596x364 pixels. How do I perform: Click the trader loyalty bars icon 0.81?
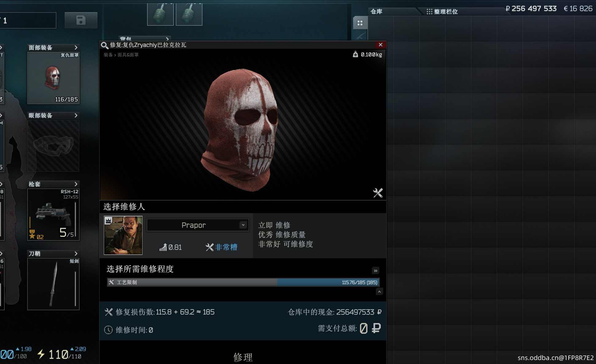pyautogui.click(x=163, y=247)
